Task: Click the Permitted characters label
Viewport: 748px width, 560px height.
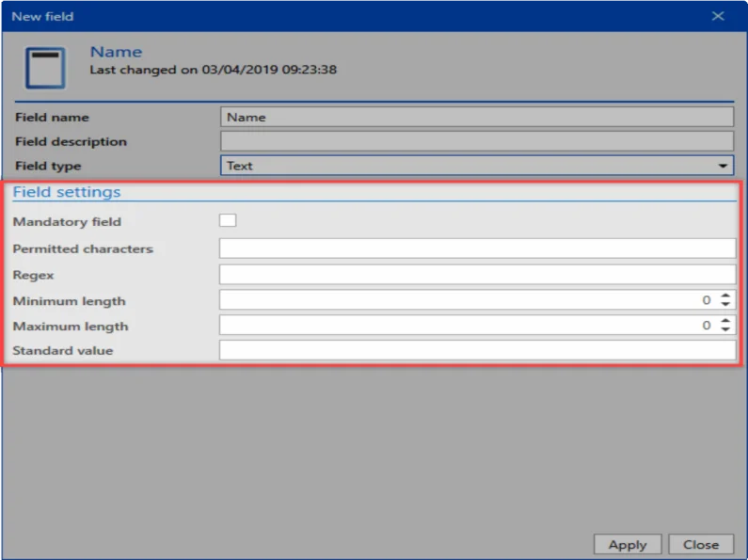Action: (83, 249)
